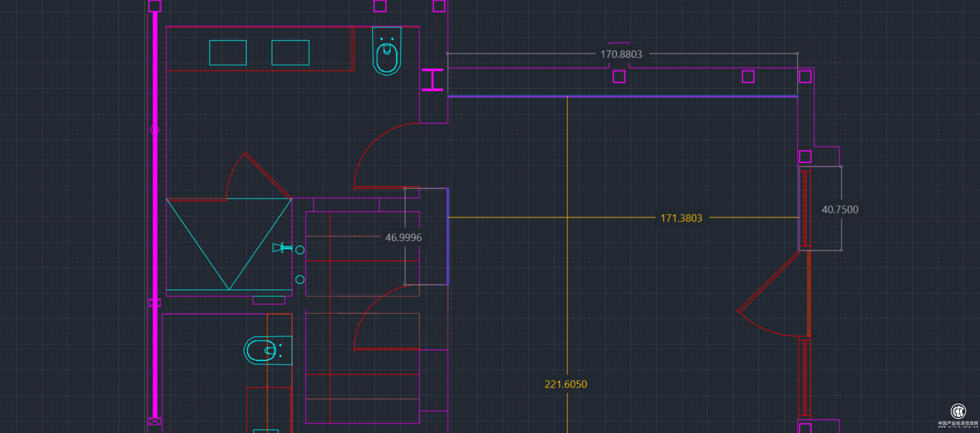Click the magenta I-beam symbol

[432, 80]
